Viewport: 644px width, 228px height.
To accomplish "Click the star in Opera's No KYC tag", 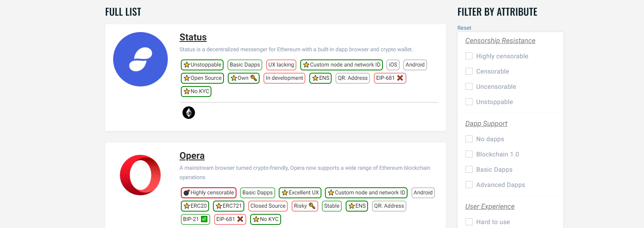I will 256,219.
